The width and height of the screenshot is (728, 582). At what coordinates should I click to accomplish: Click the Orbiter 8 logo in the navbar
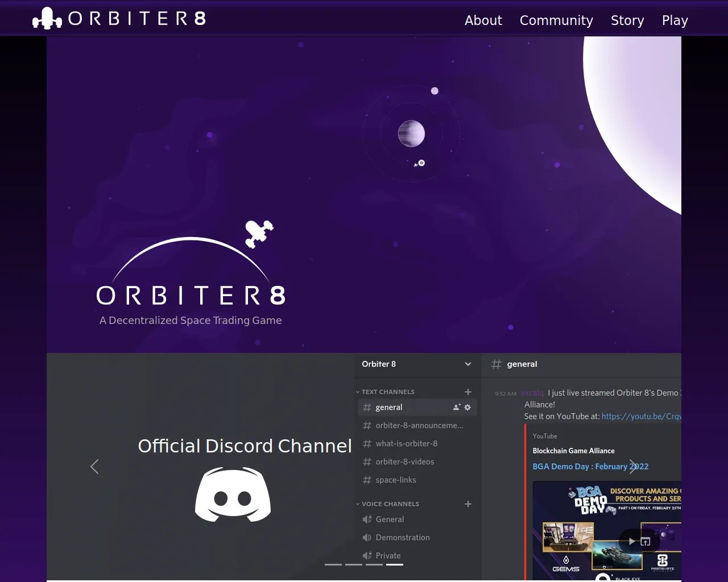(x=119, y=18)
